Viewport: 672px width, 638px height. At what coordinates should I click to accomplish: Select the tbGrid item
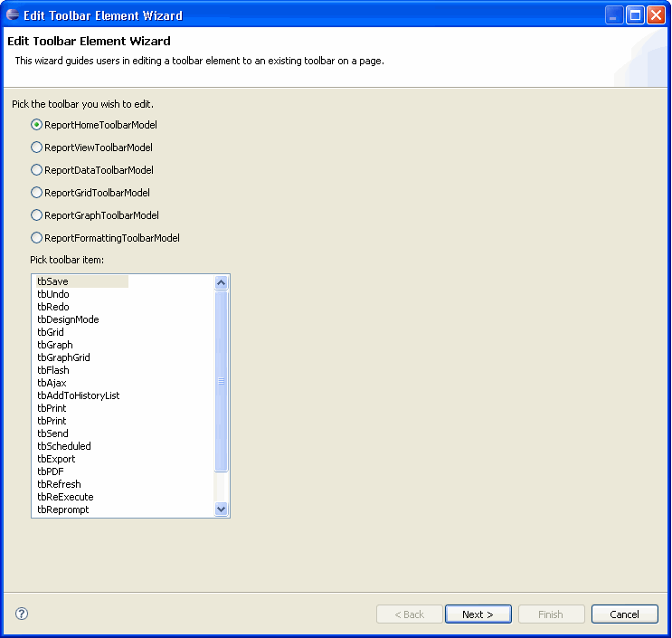pyautogui.click(x=51, y=332)
